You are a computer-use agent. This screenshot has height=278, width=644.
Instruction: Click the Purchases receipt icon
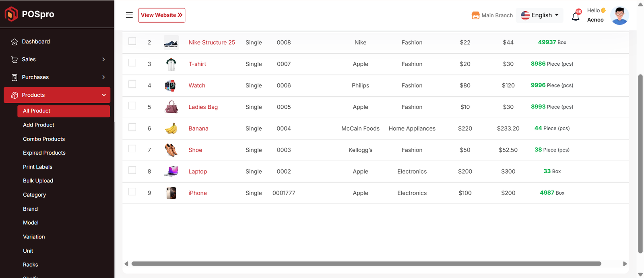(14, 77)
